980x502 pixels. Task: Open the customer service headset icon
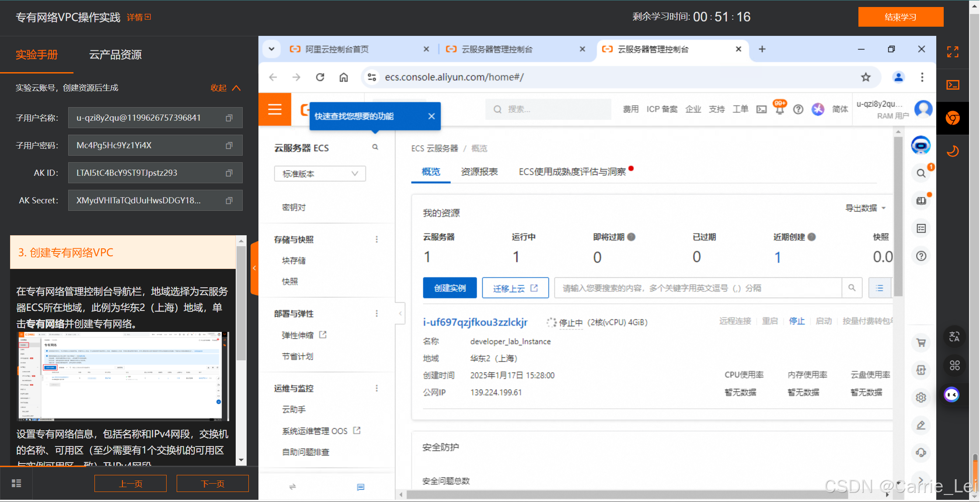(921, 453)
